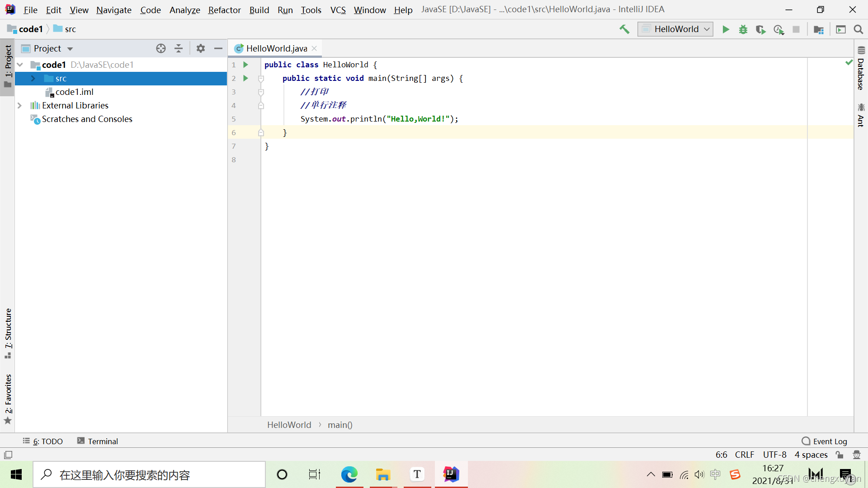
Task: Click the Build Project hammer icon
Action: point(624,29)
